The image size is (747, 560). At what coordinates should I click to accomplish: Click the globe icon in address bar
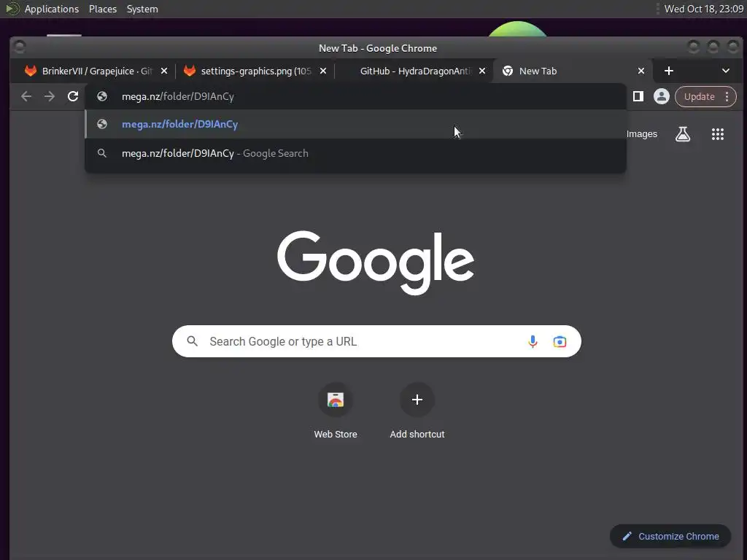click(102, 97)
